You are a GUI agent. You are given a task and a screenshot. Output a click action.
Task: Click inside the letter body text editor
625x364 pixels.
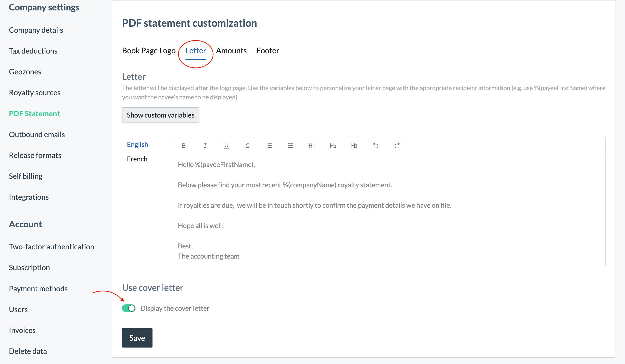click(x=389, y=210)
